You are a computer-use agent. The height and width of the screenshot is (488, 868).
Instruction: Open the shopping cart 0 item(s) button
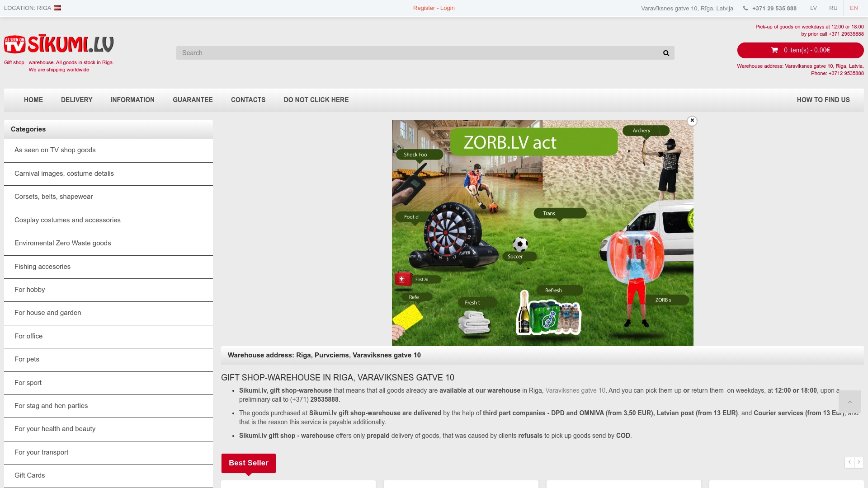pos(800,50)
